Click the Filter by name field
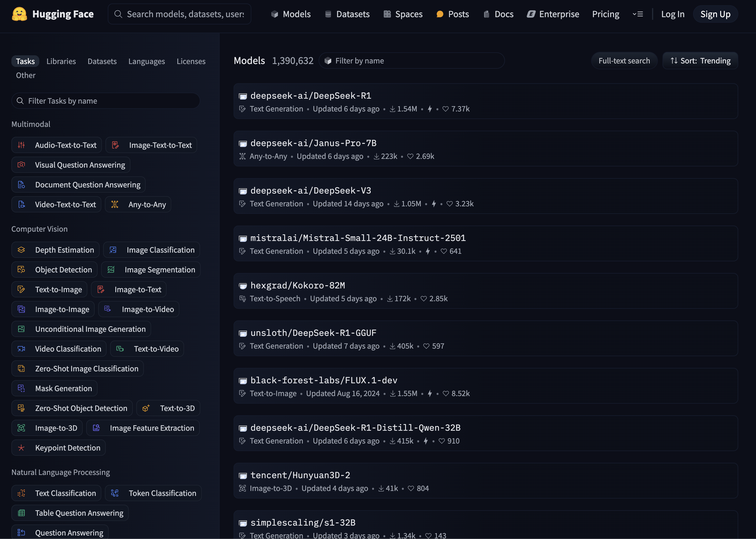Image resolution: width=756 pixels, height=539 pixels. [x=412, y=61]
